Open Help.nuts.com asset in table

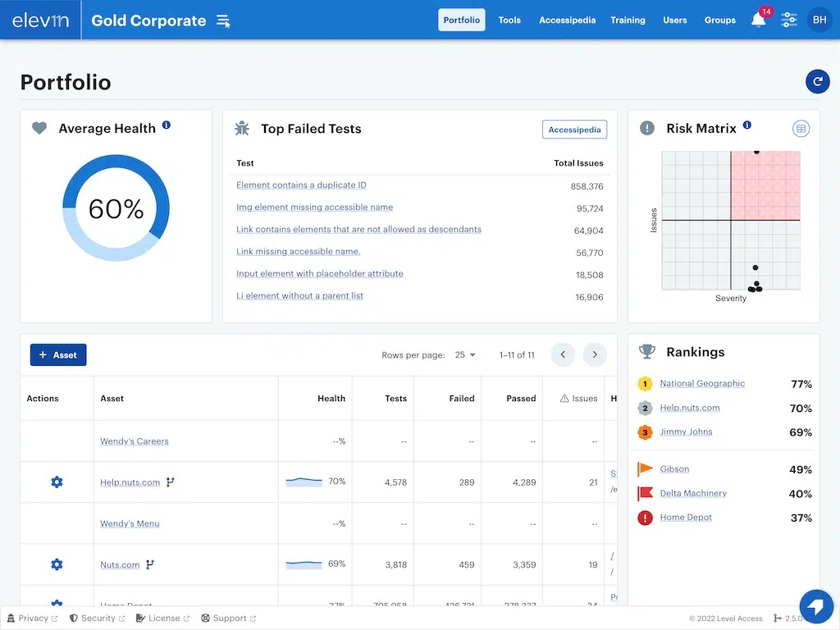pos(130,482)
